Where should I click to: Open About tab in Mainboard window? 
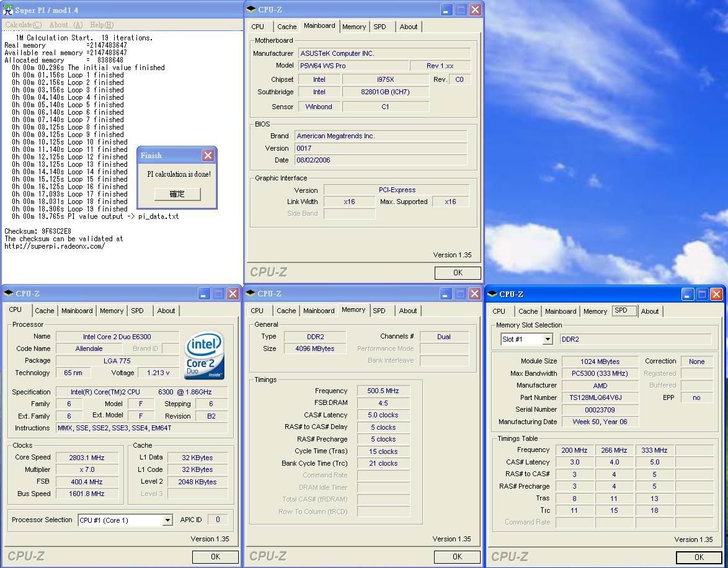(x=409, y=27)
